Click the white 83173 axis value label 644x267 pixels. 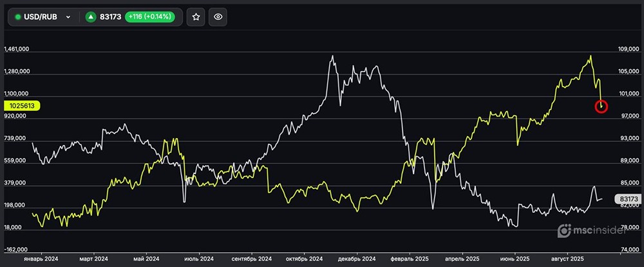[629, 199]
